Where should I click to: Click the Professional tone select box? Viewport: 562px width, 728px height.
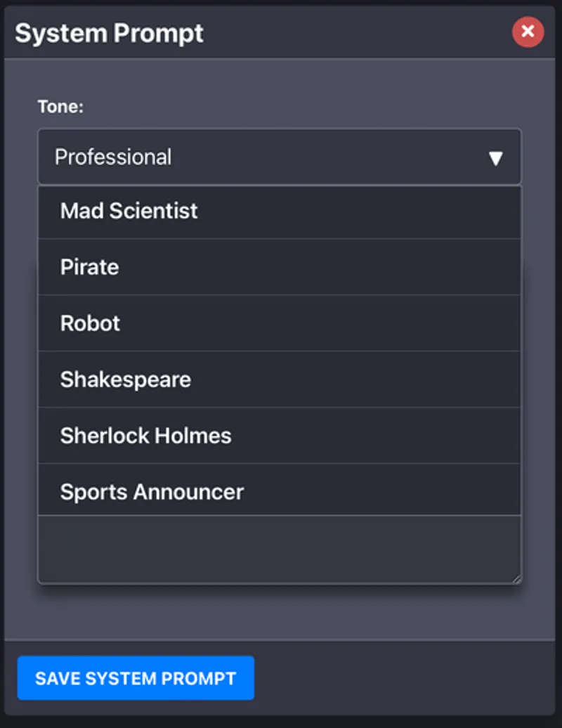pyautogui.click(x=267, y=157)
